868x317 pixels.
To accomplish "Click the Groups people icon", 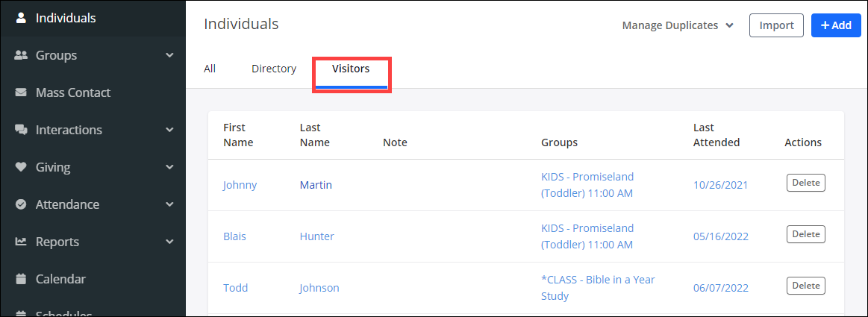I will pos(21,55).
